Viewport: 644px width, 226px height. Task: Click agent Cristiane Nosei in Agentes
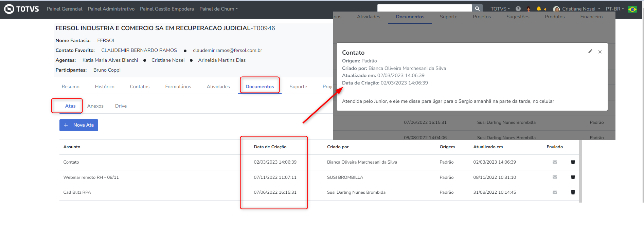coord(168,60)
